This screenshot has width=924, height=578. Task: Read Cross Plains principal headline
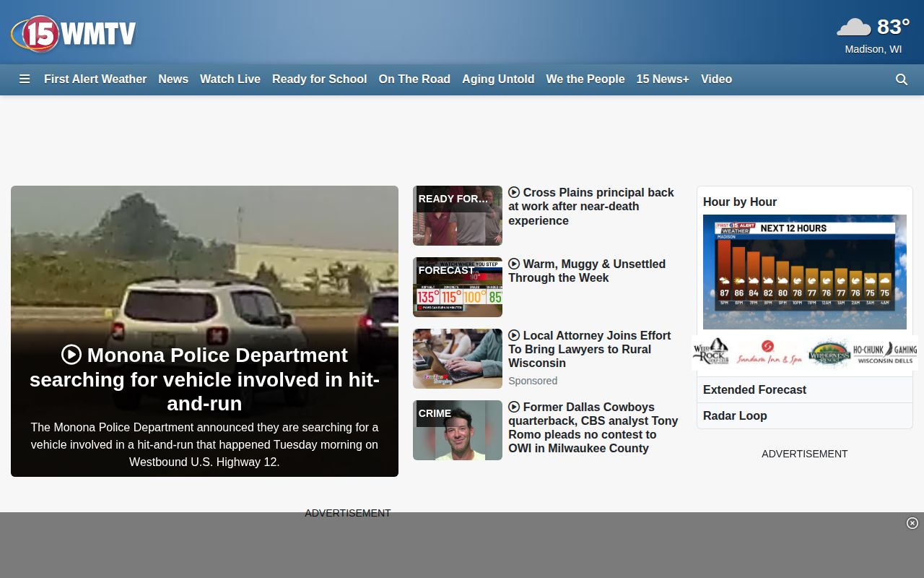coord(591,207)
